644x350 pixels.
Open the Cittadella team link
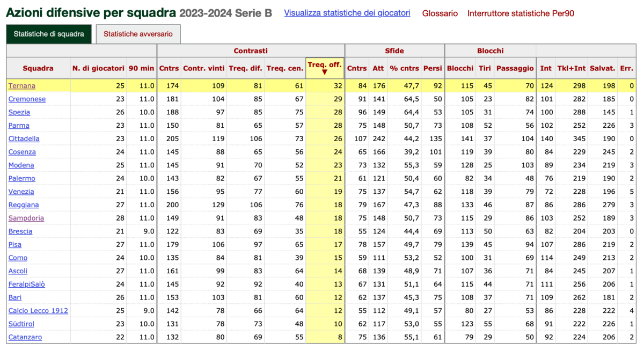24,138
